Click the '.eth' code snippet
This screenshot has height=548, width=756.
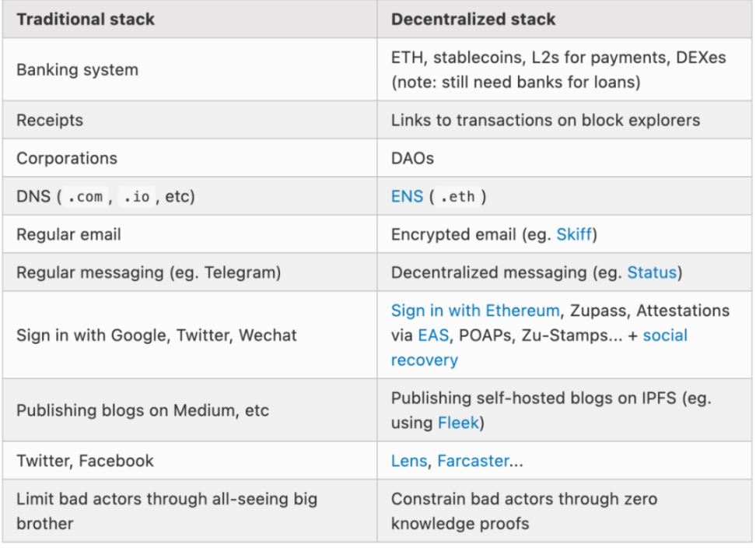click(457, 197)
